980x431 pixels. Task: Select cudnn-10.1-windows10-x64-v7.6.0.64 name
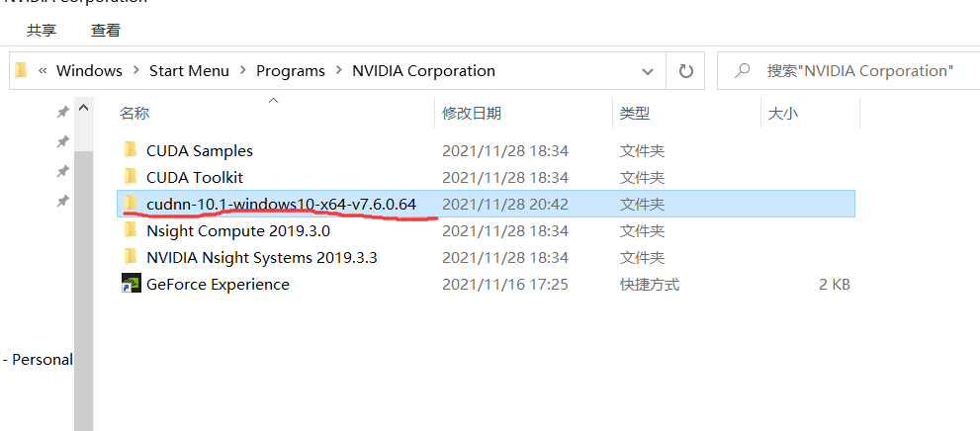(281, 205)
